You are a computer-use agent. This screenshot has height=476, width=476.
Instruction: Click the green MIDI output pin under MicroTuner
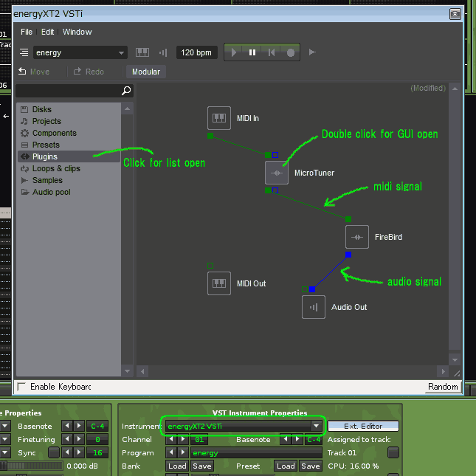pos(268,190)
